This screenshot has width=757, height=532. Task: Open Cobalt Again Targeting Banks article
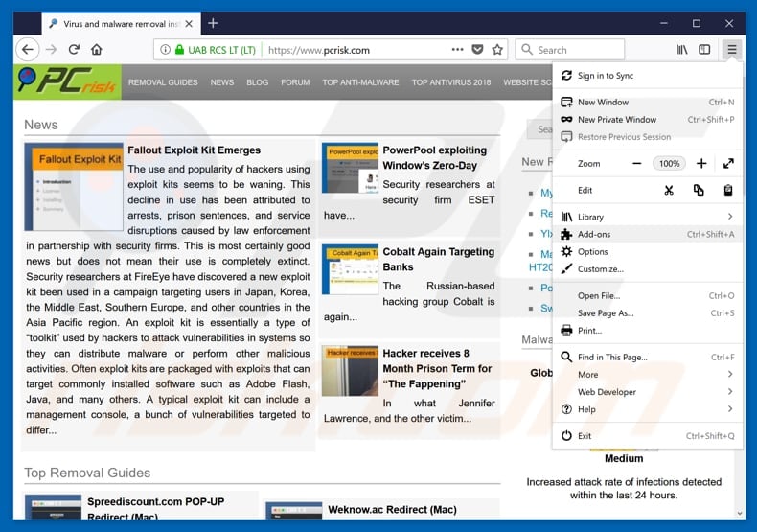[438, 259]
